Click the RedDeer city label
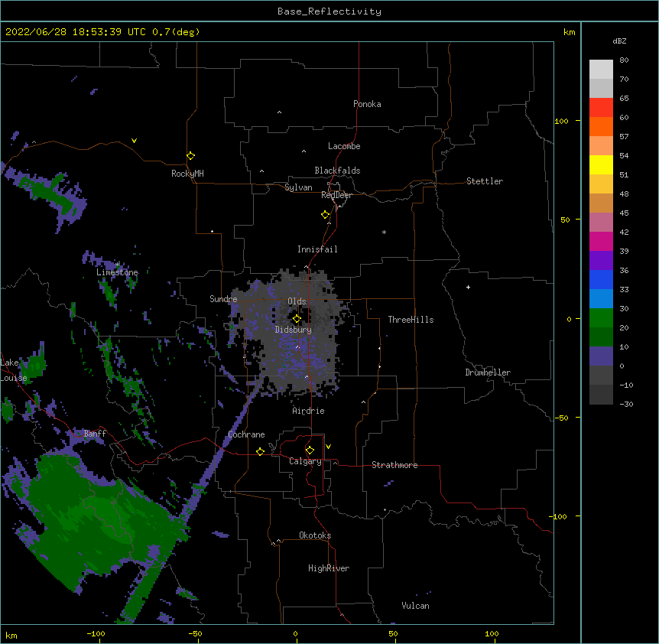The height and width of the screenshot is (644, 659). [336, 195]
